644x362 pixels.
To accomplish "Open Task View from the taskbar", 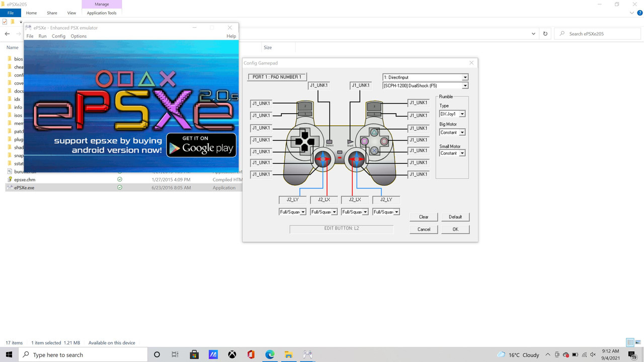I will point(175,354).
